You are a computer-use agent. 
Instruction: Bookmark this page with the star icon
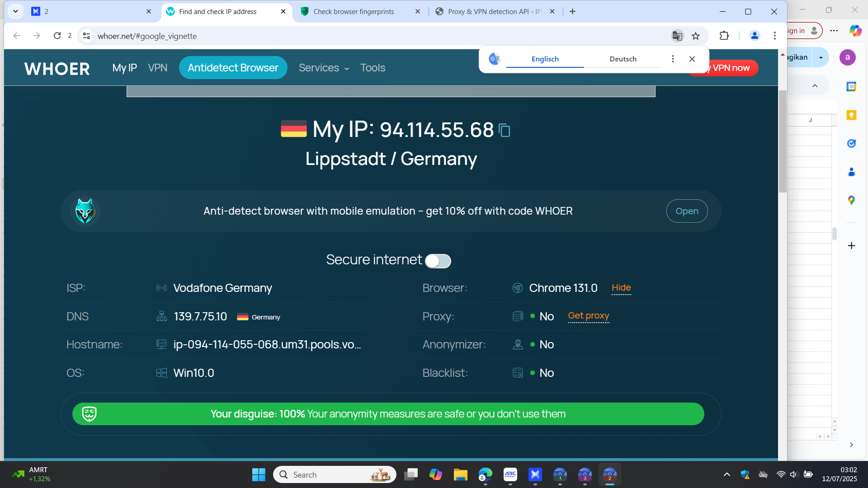(696, 36)
